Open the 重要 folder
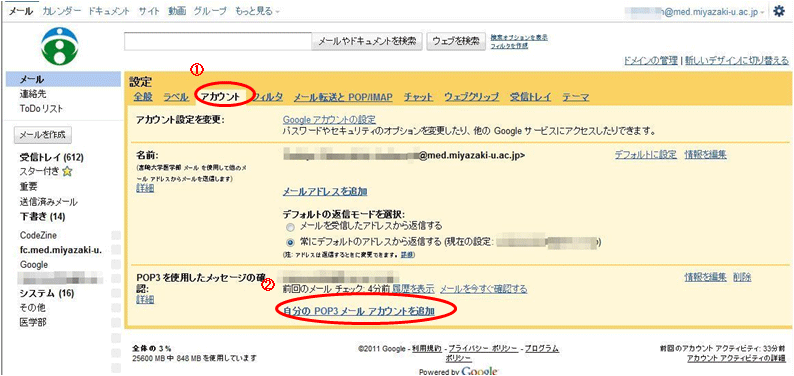 (29, 187)
